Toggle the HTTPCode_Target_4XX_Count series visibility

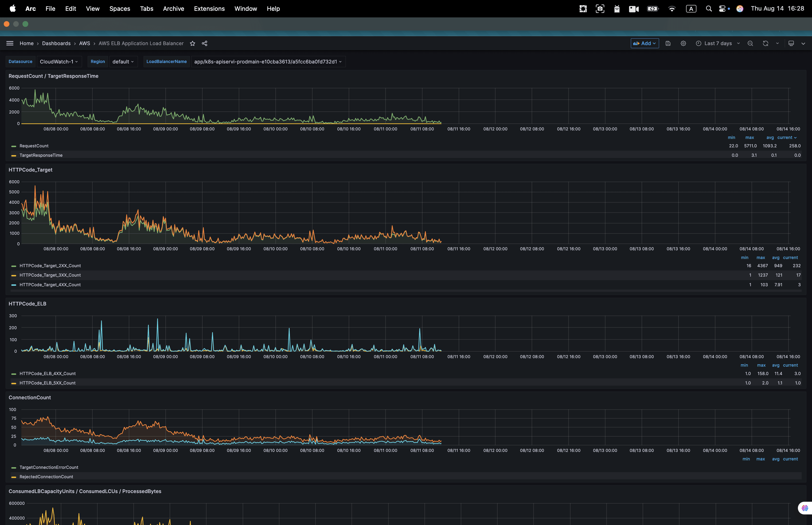pos(50,285)
